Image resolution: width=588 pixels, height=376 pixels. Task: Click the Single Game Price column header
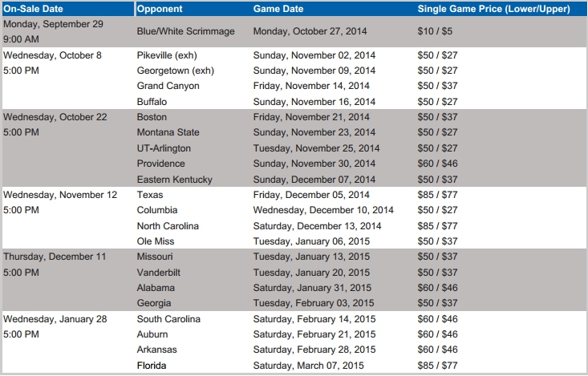pyautogui.click(x=494, y=9)
